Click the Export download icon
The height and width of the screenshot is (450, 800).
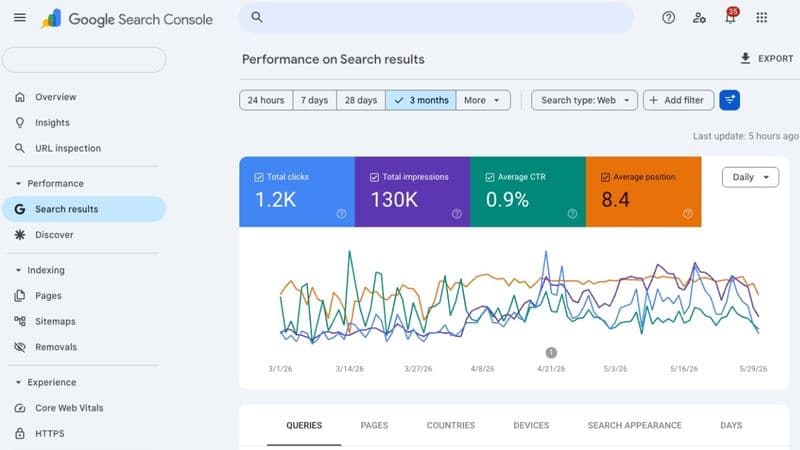745,58
